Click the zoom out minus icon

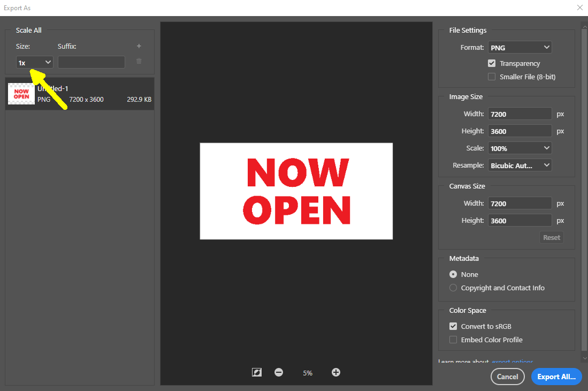click(x=279, y=372)
